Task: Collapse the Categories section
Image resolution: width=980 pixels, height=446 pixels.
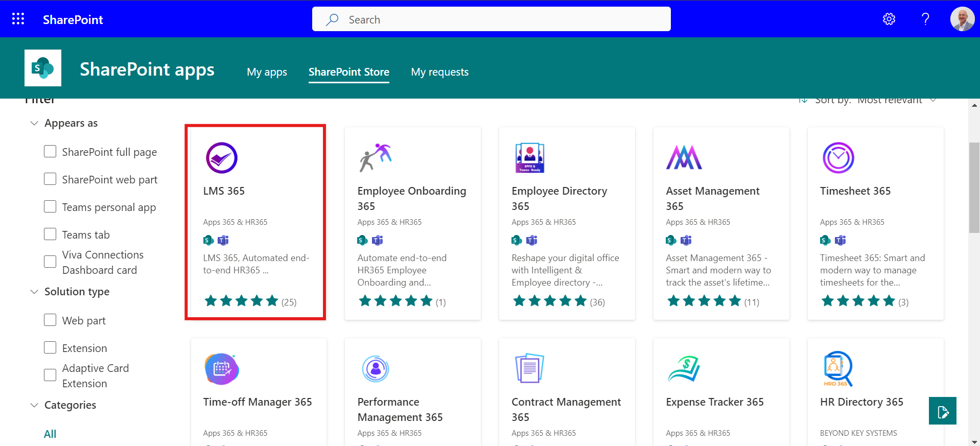Action: coord(34,405)
